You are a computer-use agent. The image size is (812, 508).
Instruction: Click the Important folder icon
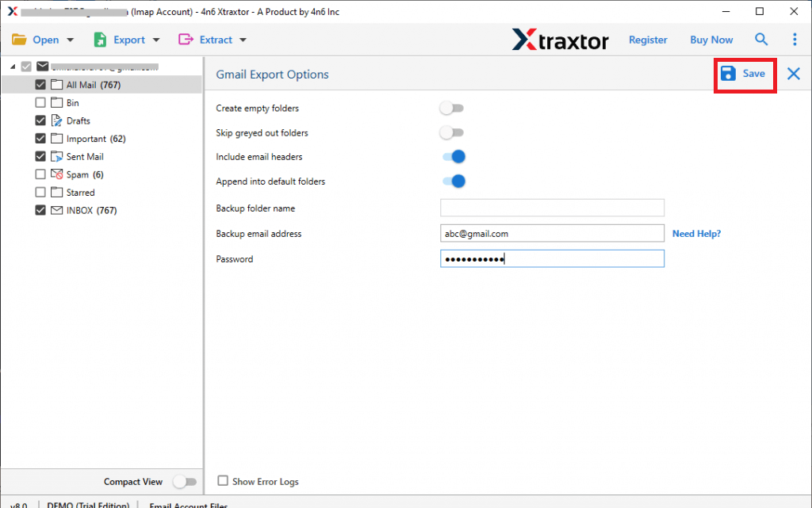pyautogui.click(x=57, y=139)
